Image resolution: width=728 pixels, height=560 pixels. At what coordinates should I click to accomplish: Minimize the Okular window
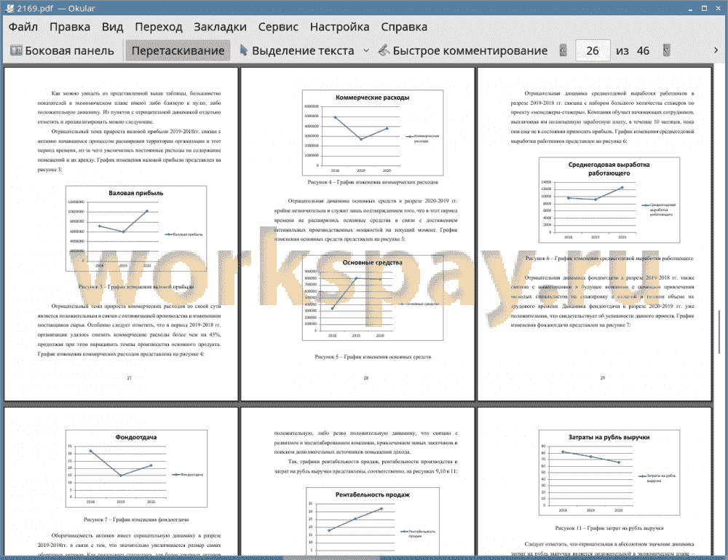pyautogui.click(x=690, y=8)
